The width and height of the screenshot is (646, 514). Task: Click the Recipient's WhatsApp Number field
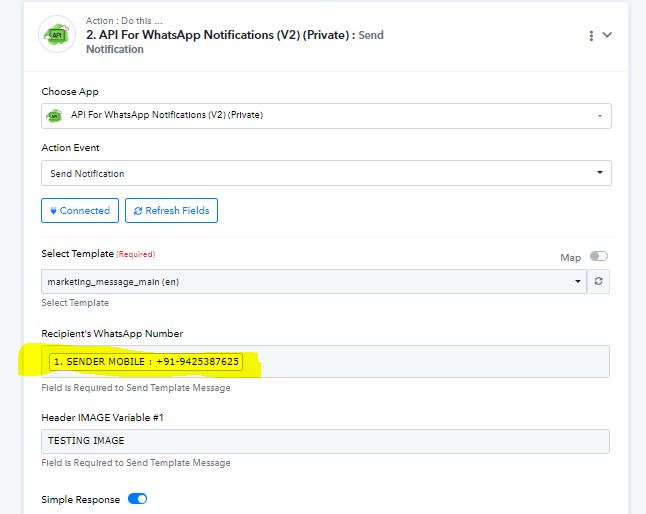tap(325, 362)
